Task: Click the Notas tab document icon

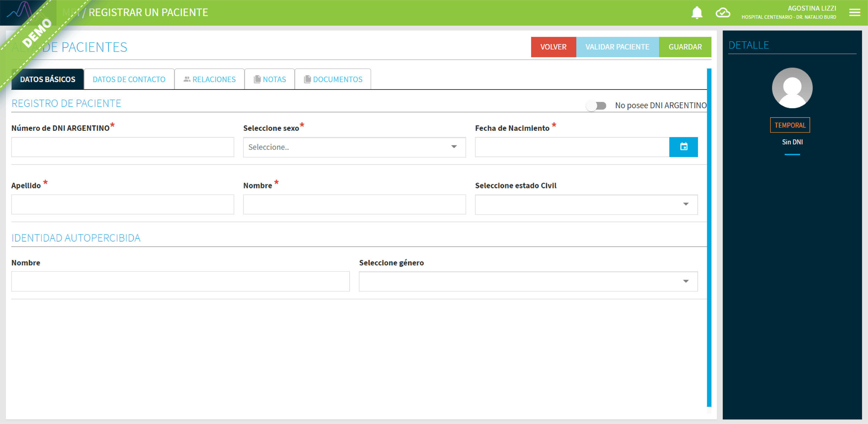Action: (257, 79)
